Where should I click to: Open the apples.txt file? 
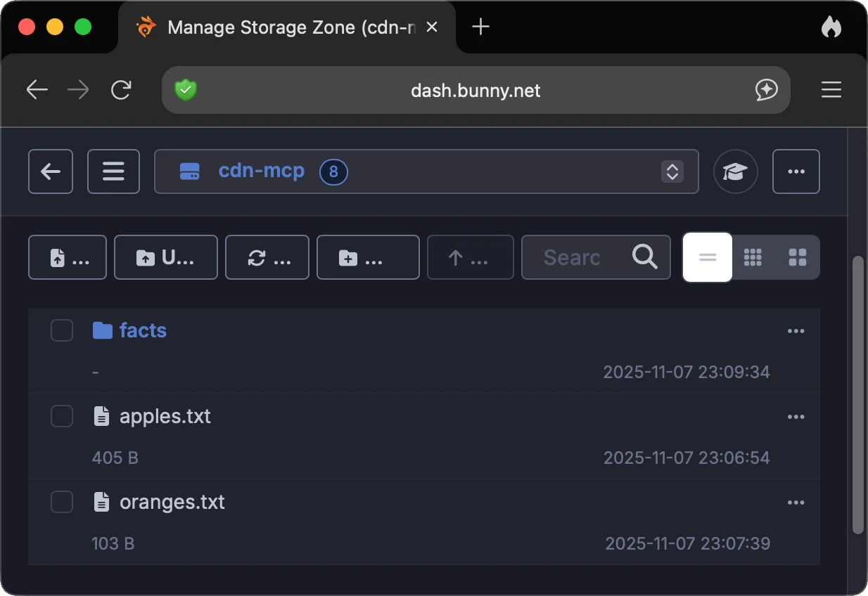tap(165, 416)
